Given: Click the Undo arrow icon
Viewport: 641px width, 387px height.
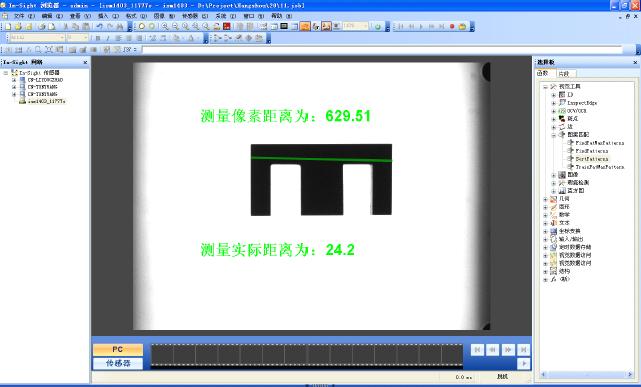Looking at the screenshot, I should (99, 27).
